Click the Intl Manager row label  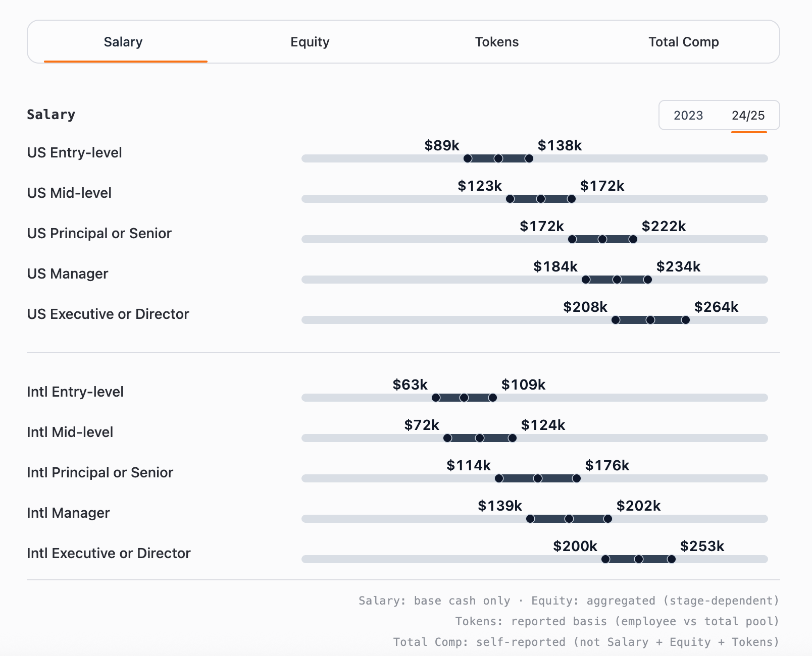(x=68, y=513)
